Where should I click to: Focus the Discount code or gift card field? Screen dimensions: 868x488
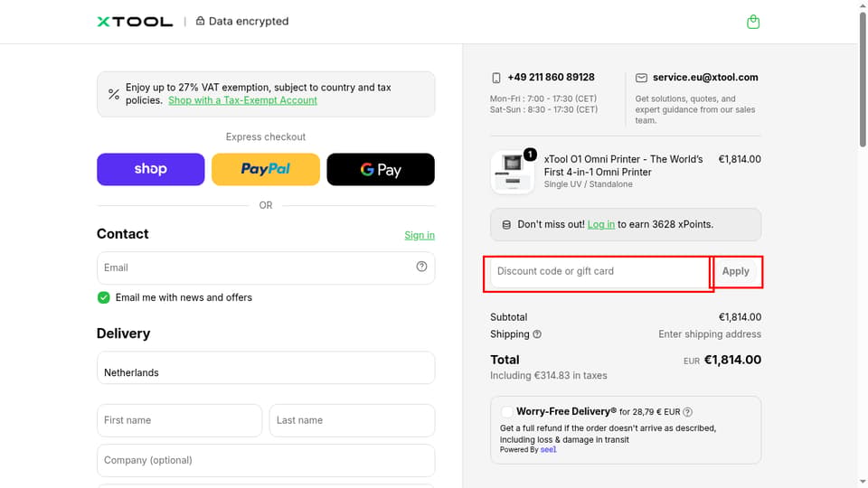click(599, 272)
